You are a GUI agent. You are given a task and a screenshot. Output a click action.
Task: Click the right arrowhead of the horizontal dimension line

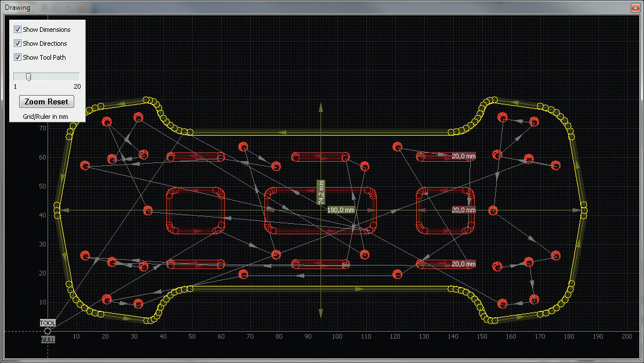(x=576, y=210)
